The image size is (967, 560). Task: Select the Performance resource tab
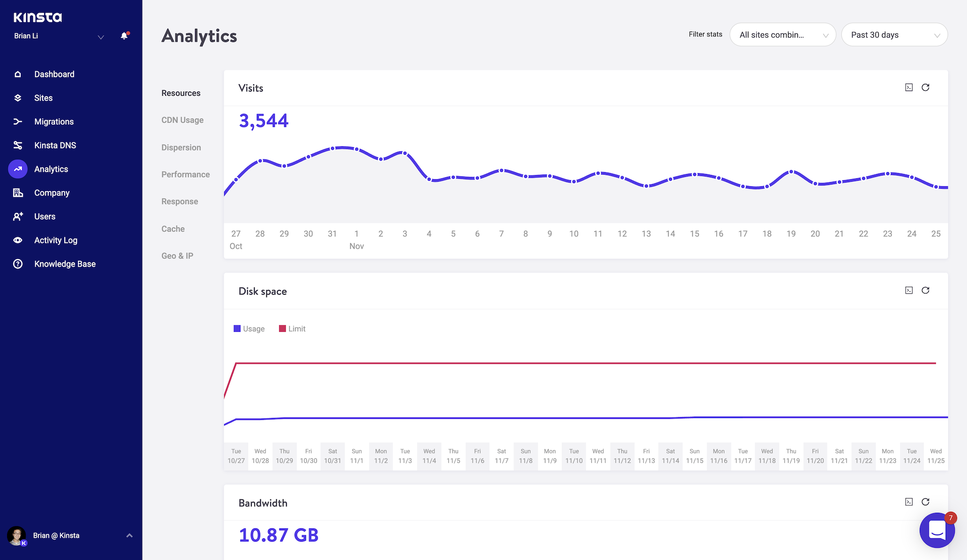(x=186, y=174)
